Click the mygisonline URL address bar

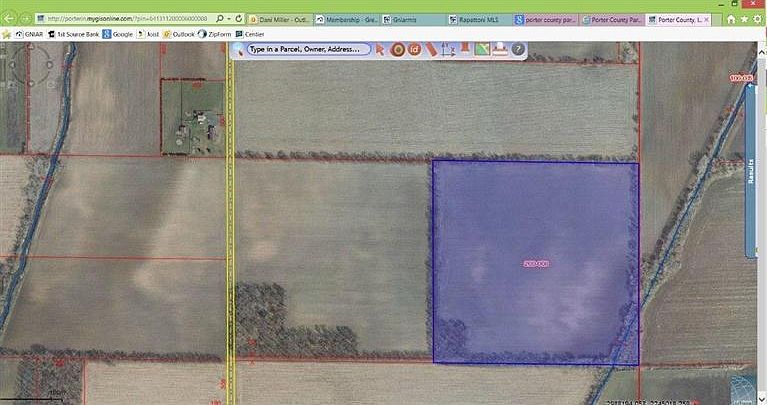[x=128, y=19]
